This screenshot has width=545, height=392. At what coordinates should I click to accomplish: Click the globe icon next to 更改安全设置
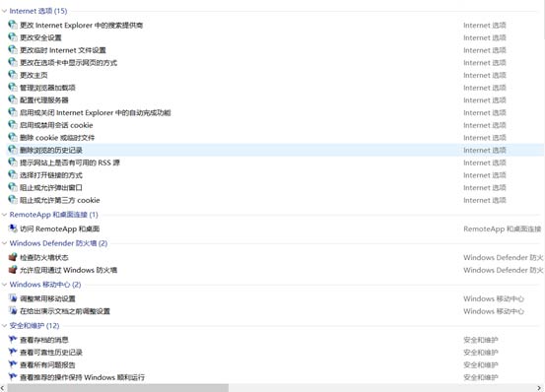pyautogui.click(x=13, y=36)
